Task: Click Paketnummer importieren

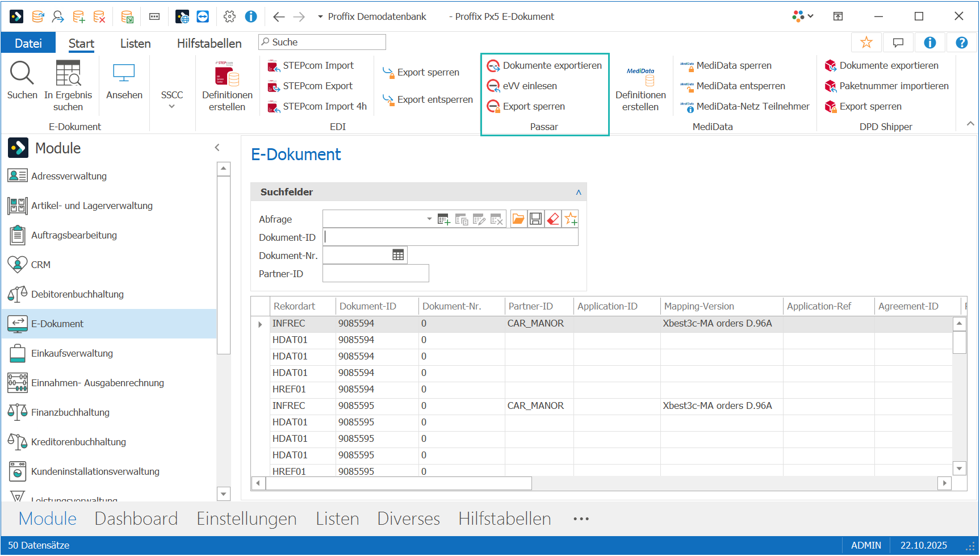Action: click(x=887, y=86)
